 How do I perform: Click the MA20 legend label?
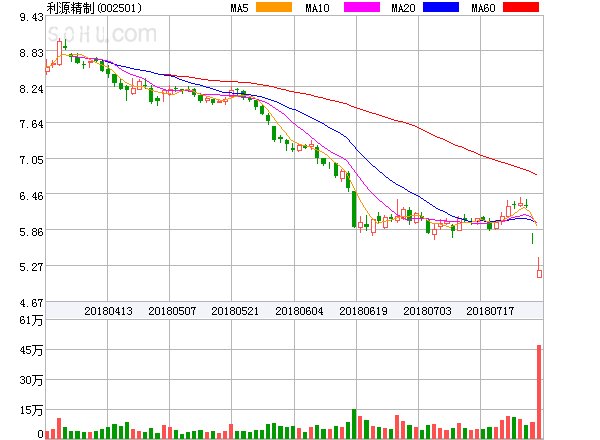click(403, 8)
